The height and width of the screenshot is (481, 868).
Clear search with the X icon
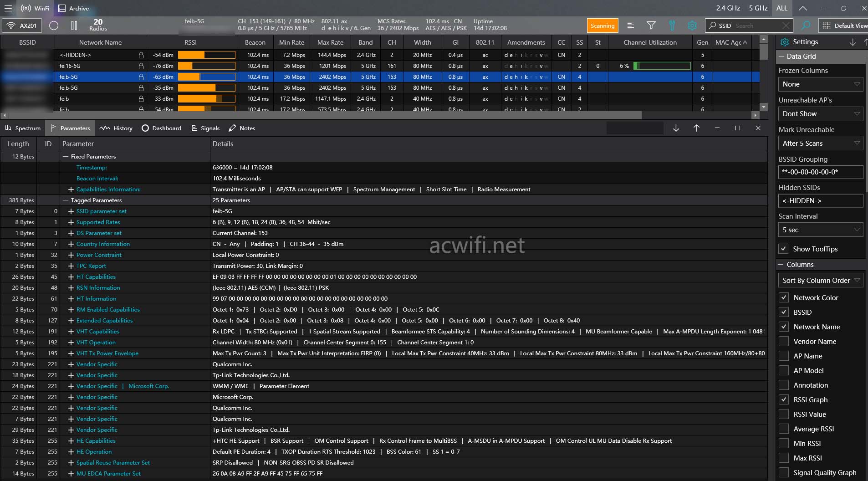[786, 26]
